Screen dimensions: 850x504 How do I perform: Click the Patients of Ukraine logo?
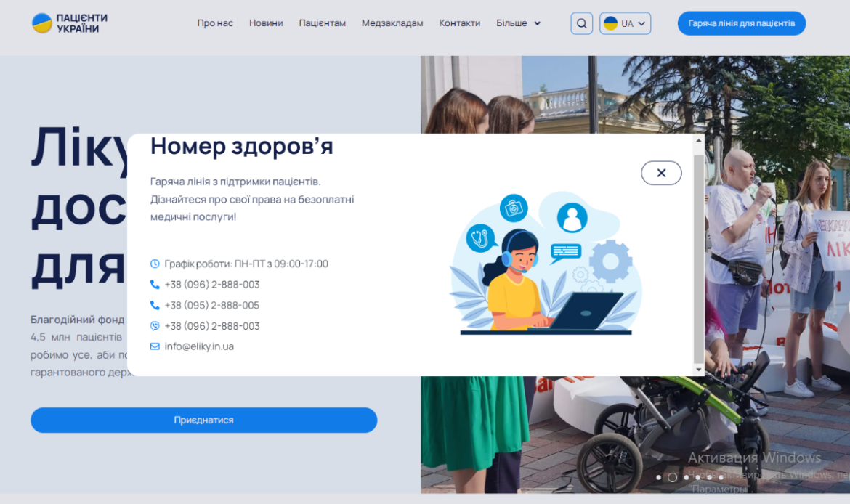pos(70,23)
